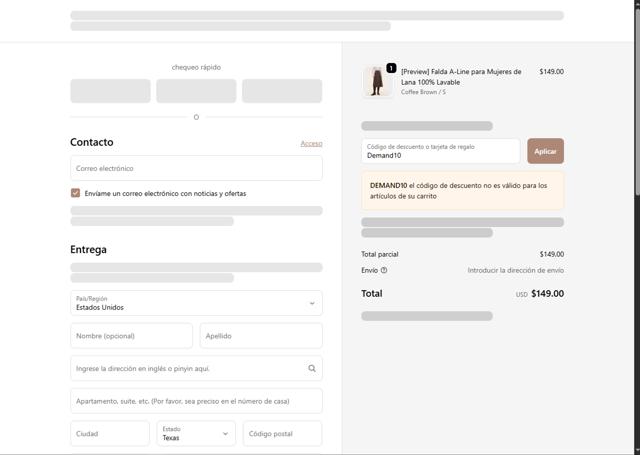The width and height of the screenshot is (640, 455).
Task: Click the address search magnifier icon
Action: (x=312, y=368)
